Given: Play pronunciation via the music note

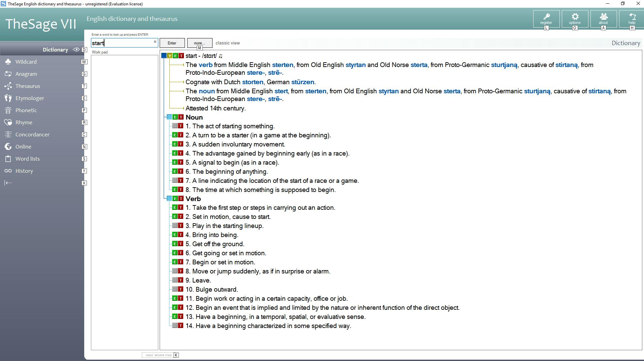Looking at the screenshot, I should [x=220, y=56].
